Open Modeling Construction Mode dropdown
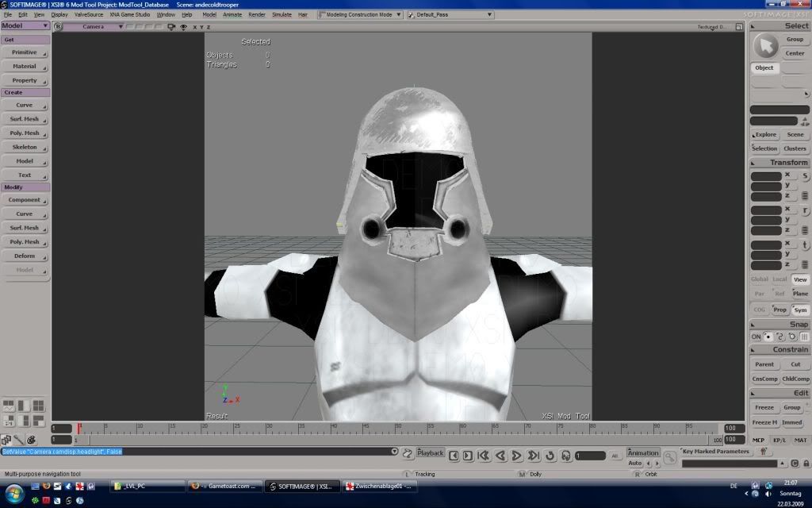 click(x=361, y=14)
